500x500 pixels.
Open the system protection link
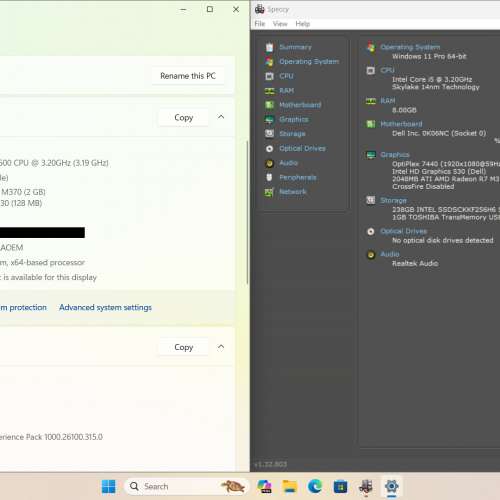[x=23, y=307]
